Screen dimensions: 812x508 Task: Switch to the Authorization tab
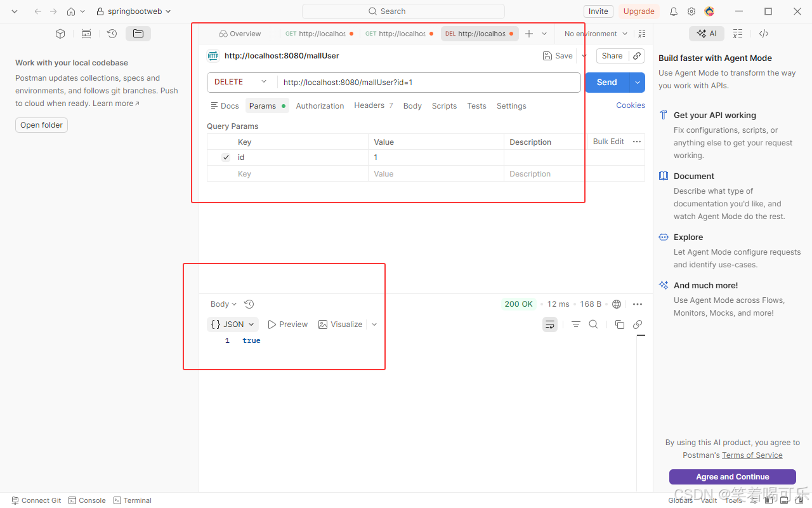320,106
